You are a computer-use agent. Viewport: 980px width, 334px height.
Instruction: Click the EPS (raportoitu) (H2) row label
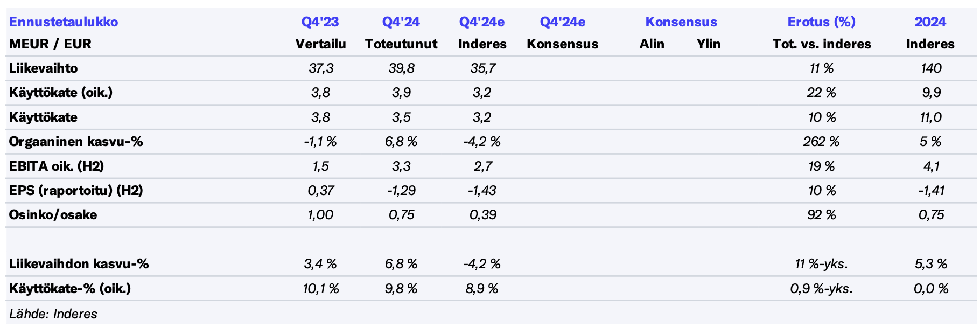76,190
